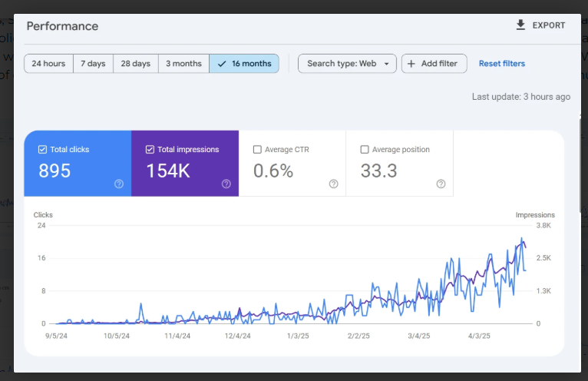The height and width of the screenshot is (381, 588).
Task: Click the 0.6% average CTR value
Action: [x=273, y=171]
